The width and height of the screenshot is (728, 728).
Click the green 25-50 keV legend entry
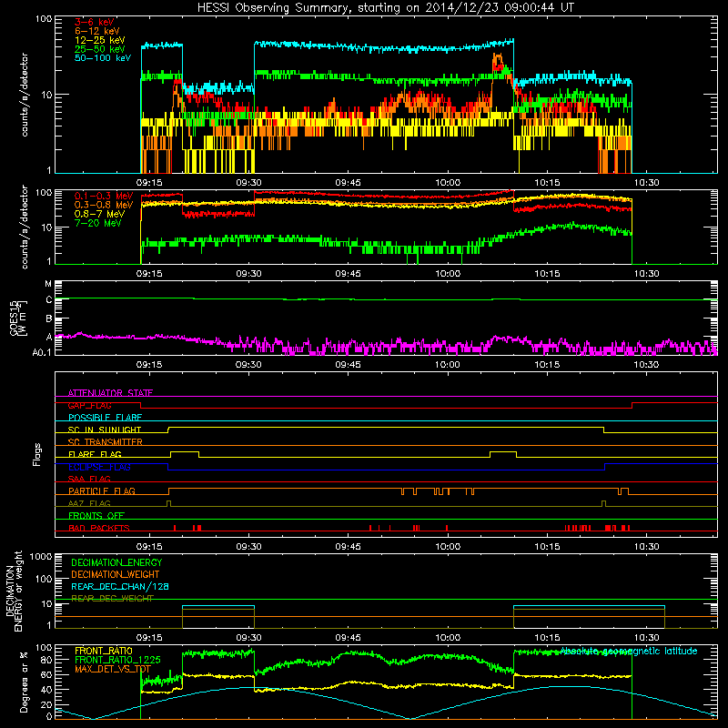(x=100, y=49)
